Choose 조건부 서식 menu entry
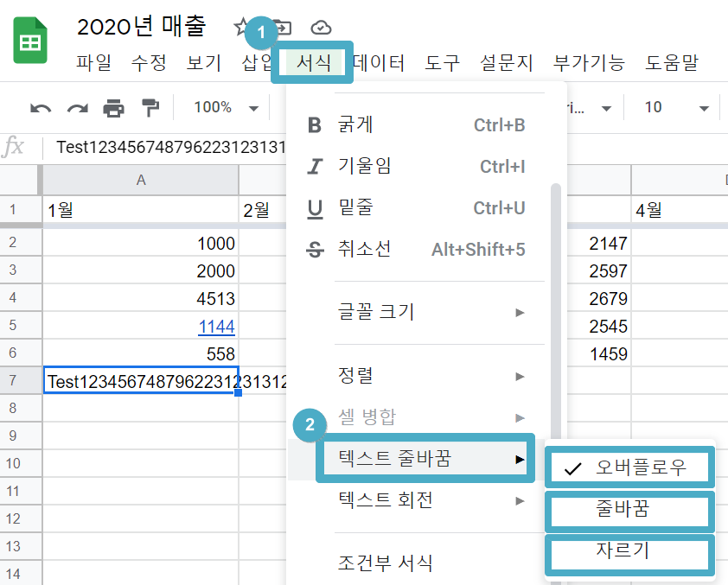Image resolution: width=728 pixels, height=585 pixels. 417,563
